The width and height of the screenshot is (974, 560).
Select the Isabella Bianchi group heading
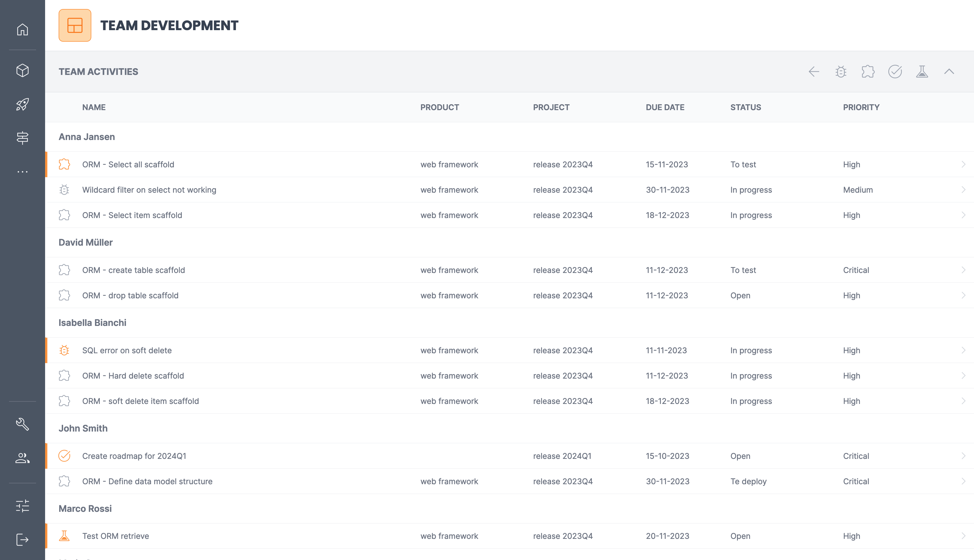92,323
